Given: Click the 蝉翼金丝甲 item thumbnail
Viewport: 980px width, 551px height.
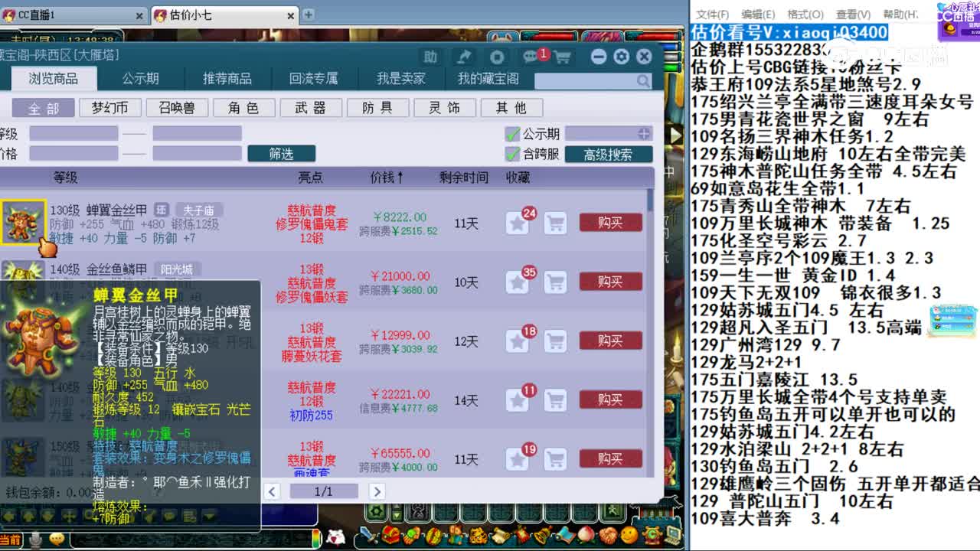Looking at the screenshot, I should 22,223.
